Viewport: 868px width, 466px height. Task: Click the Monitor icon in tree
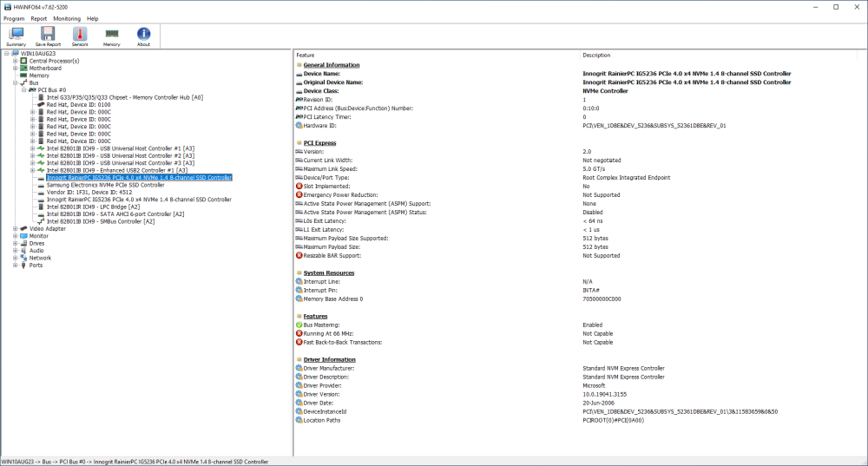click(23, 236)
